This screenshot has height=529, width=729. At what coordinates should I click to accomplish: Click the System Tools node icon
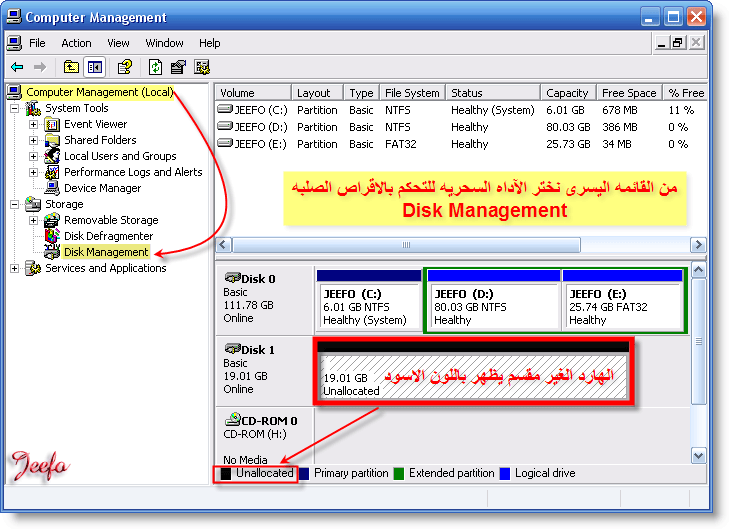click(33, 108)
